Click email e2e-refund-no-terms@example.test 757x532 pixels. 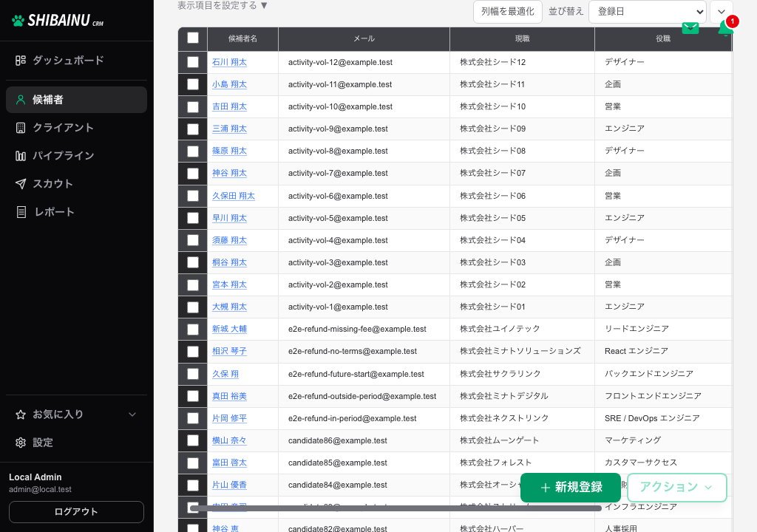pyautogui.click(x=353, y=352)
